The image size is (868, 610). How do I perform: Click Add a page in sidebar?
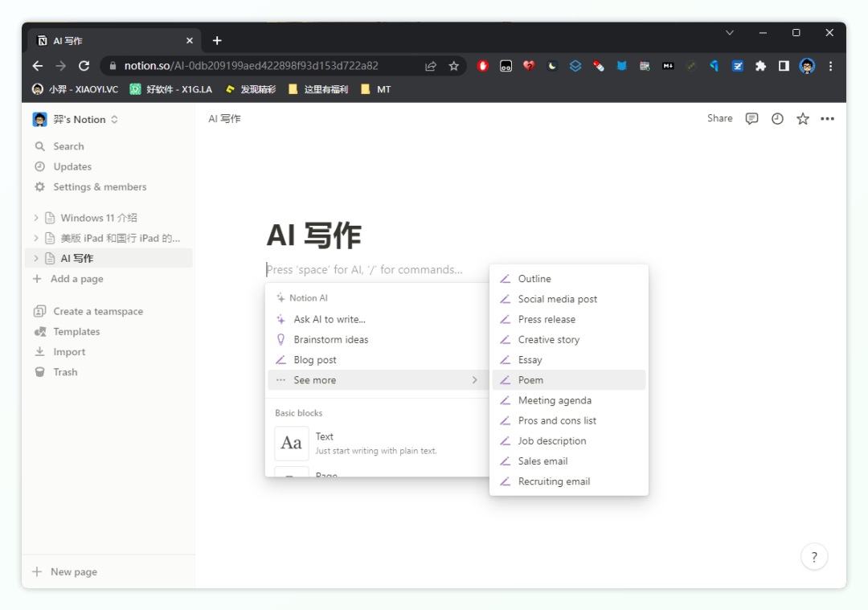click(x=76, y=279)
